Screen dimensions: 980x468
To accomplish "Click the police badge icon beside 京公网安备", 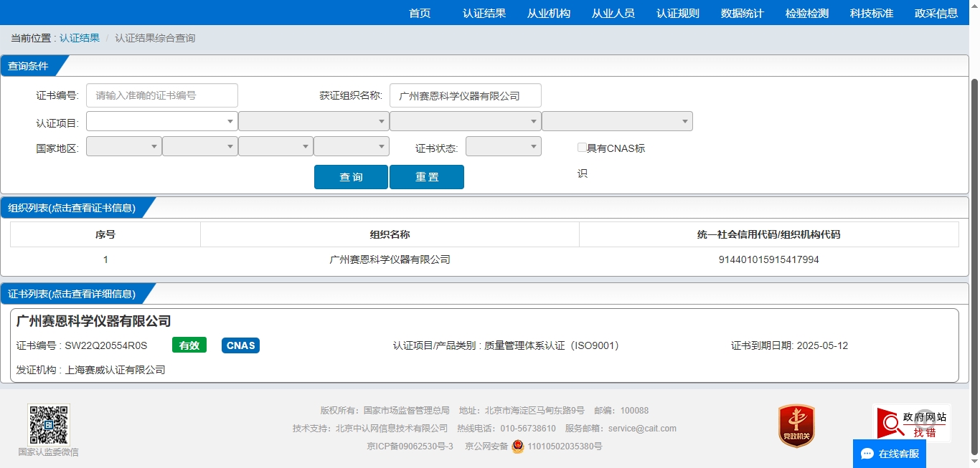I will click(518, 446).
